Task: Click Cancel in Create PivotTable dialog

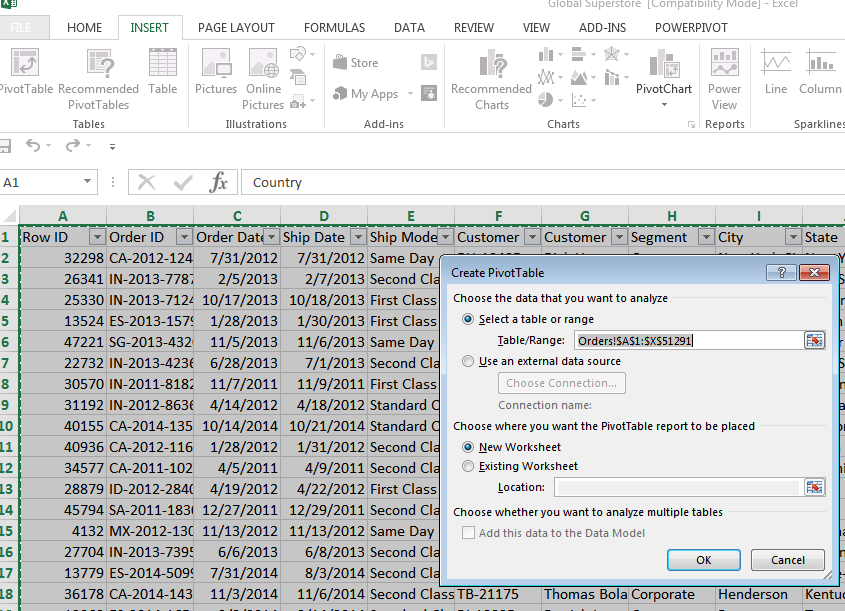Action: 788,560
